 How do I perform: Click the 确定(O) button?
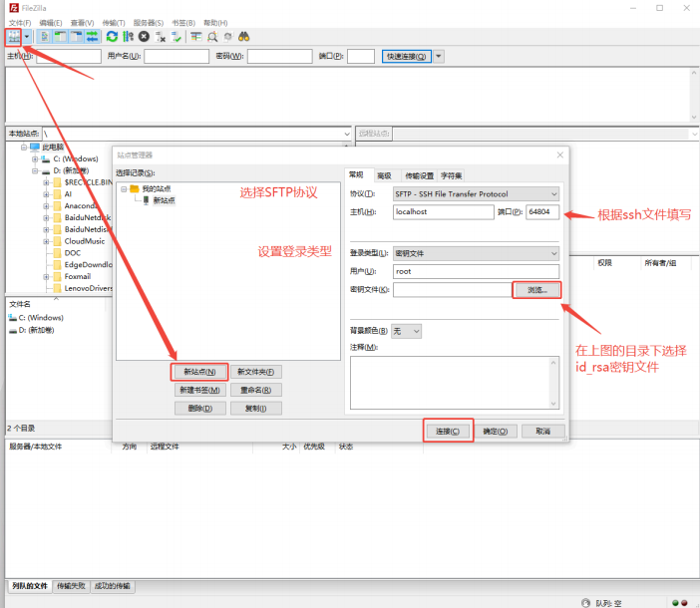[496, 431]
